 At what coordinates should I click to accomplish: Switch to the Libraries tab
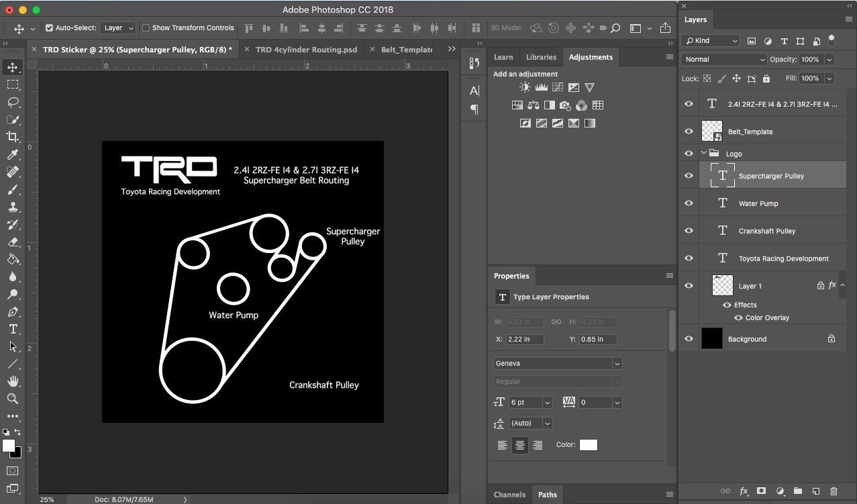tap(541, 57)
